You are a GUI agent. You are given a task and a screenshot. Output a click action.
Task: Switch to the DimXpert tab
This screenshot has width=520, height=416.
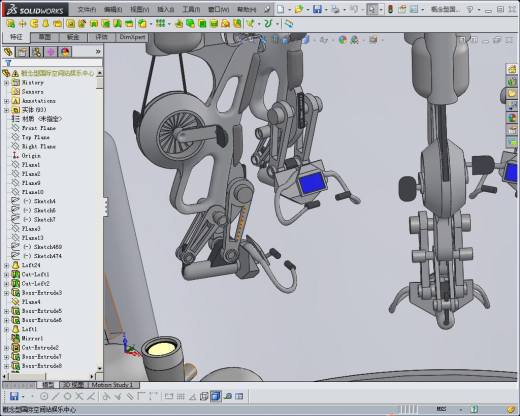[x=132, y=37]
